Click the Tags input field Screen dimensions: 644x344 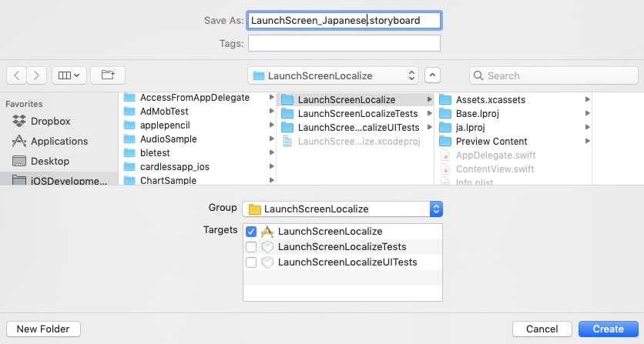click(344, 43)
